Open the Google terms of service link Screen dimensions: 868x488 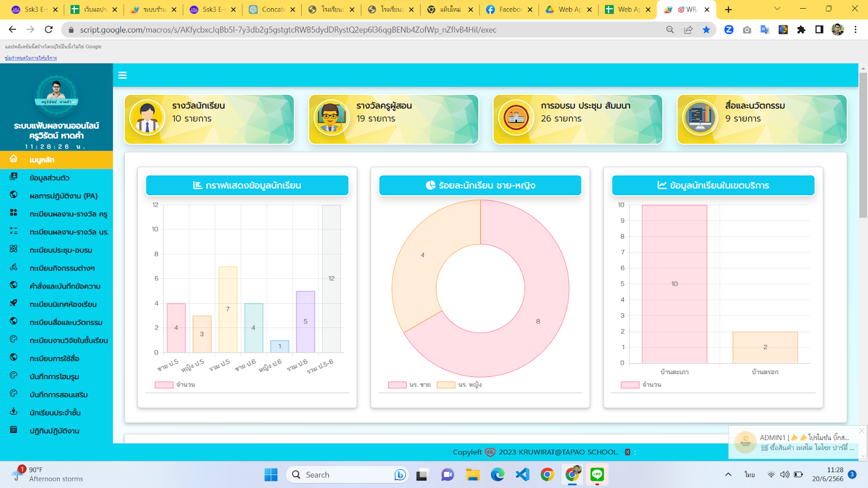coord(31,58)
